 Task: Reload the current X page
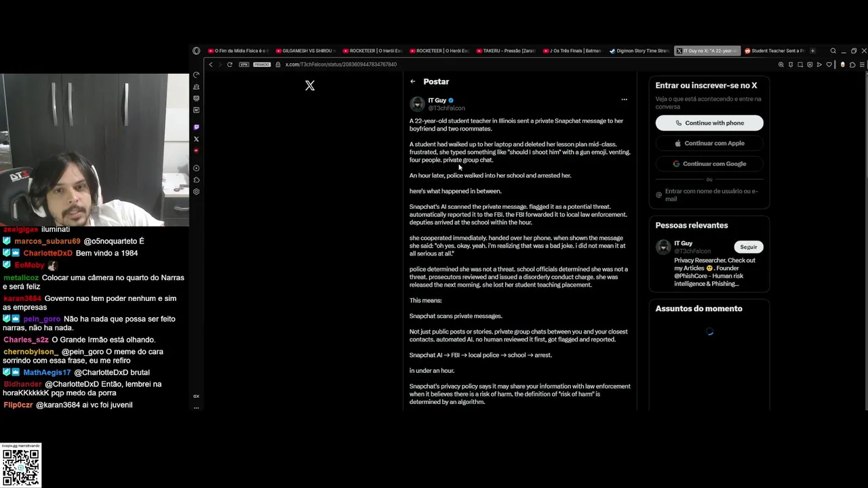[230, 64]
